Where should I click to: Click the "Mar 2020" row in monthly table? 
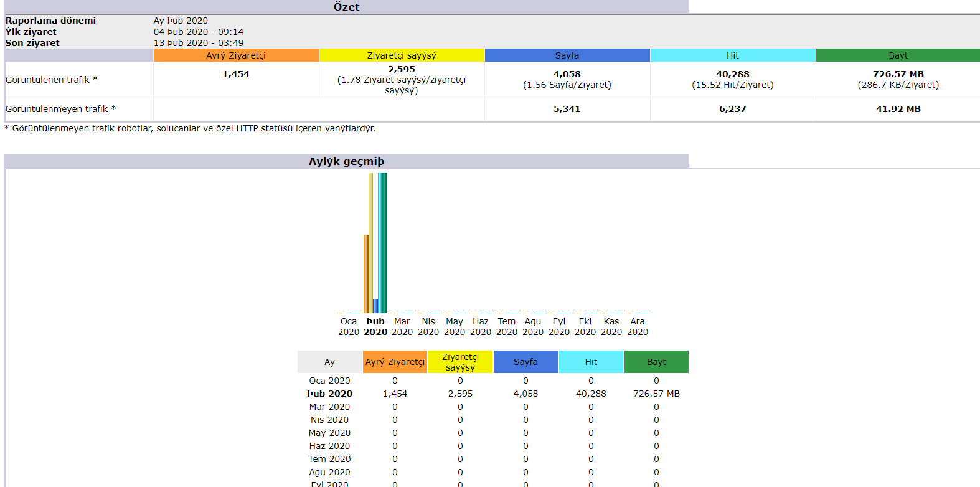493,407
